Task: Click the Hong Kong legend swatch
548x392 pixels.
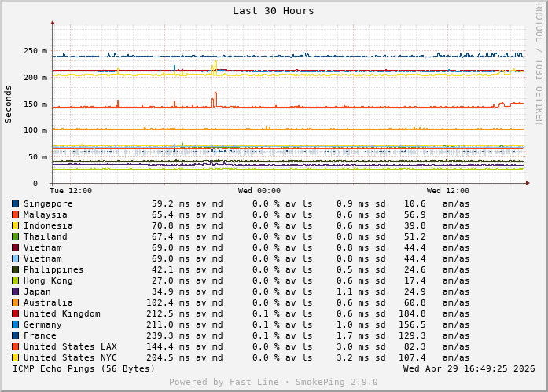Action: pyautogui.click(x=15, y=280)
